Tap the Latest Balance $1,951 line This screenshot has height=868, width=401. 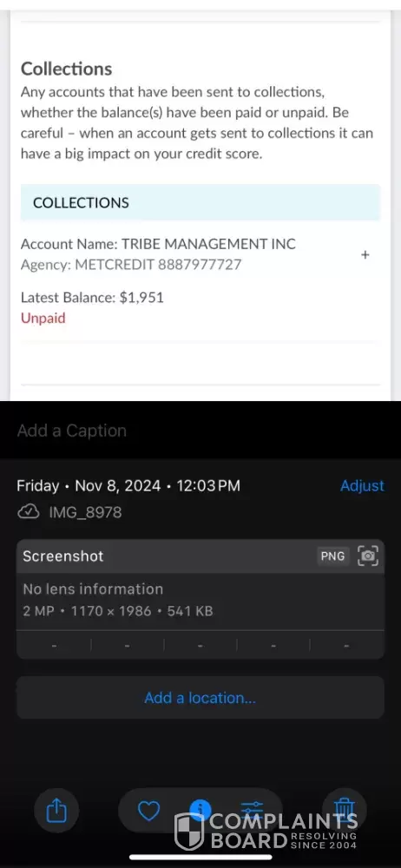(92, 297)
